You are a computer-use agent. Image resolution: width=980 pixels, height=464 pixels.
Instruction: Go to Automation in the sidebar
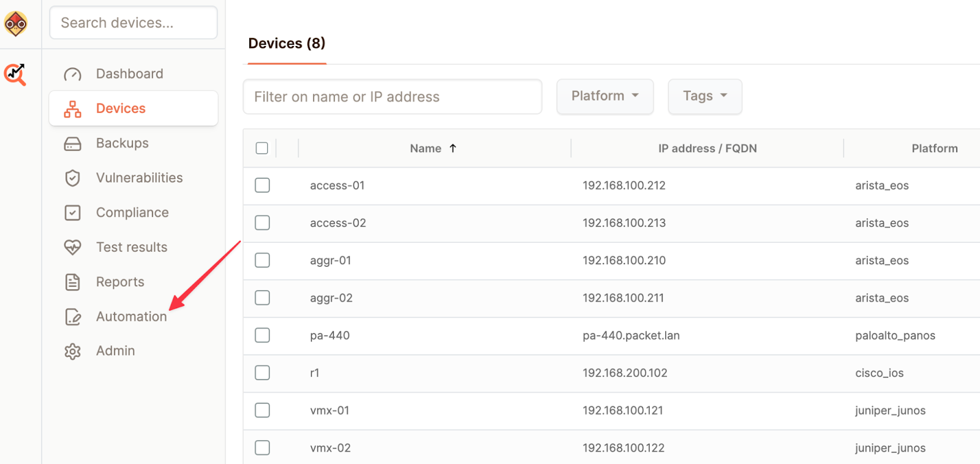pyautogui.click(x=131, y=317)
